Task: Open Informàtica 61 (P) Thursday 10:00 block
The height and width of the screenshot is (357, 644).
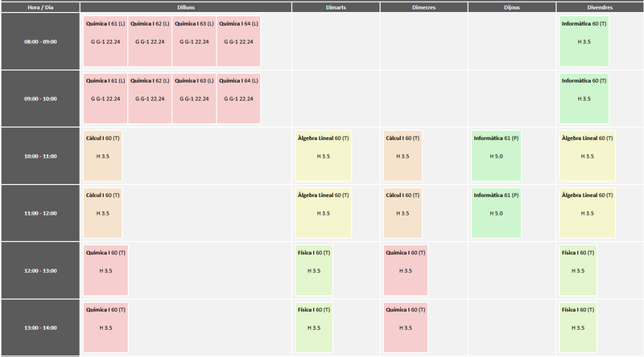Action: pos(495,155)
